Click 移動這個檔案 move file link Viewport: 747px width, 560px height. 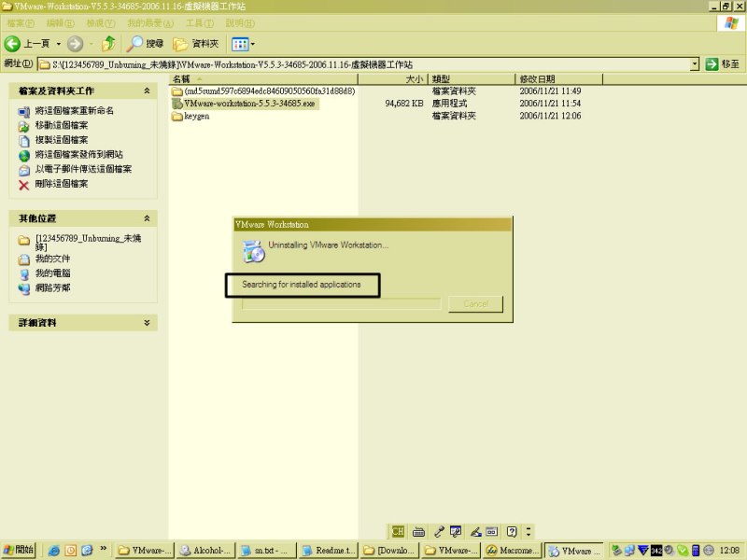pos(62,125)
